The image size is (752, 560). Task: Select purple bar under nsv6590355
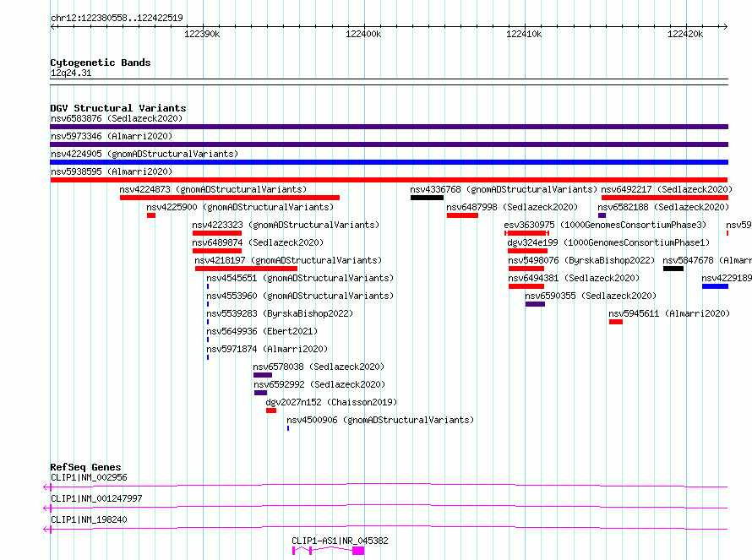tap(535, 304)
